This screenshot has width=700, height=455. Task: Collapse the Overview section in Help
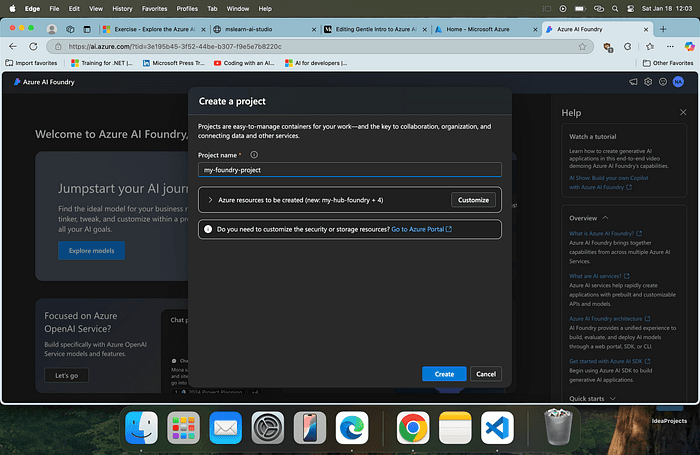[x=605, y=218]
